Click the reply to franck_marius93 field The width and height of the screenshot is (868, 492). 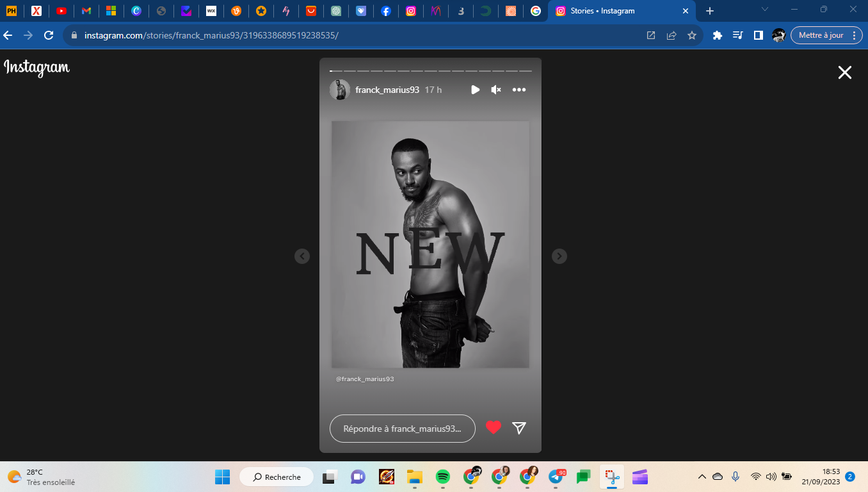tap(402, 429)
